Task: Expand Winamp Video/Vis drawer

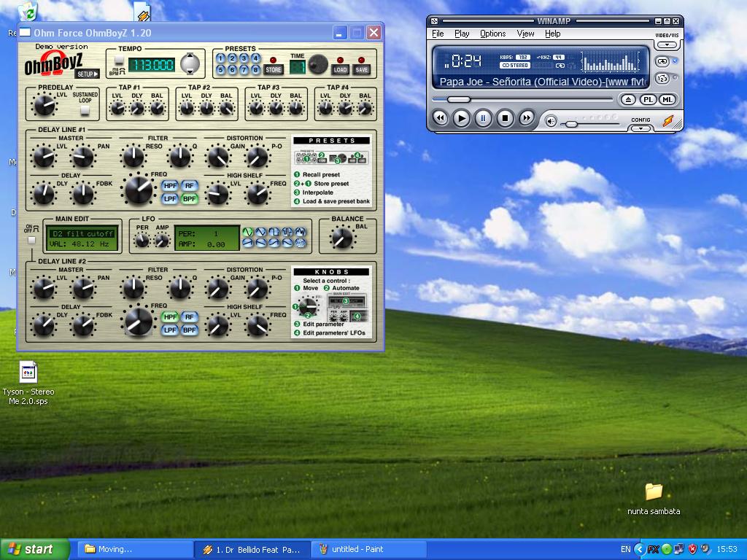Action: [x=667, y=44]
